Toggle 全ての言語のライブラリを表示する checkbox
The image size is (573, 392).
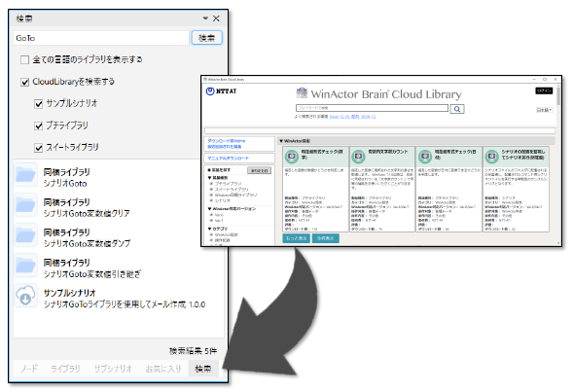(24, 59)
